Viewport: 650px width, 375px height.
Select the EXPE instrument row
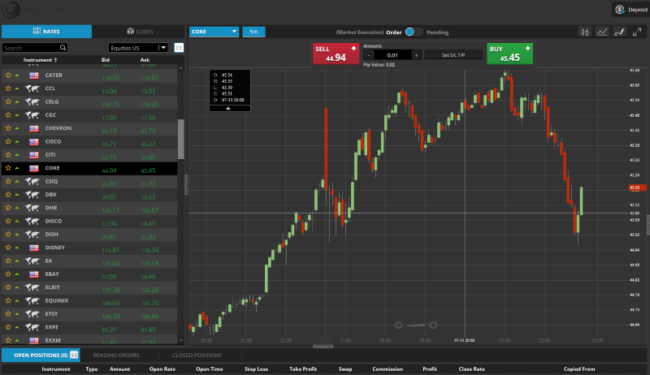tap(90, 327)
